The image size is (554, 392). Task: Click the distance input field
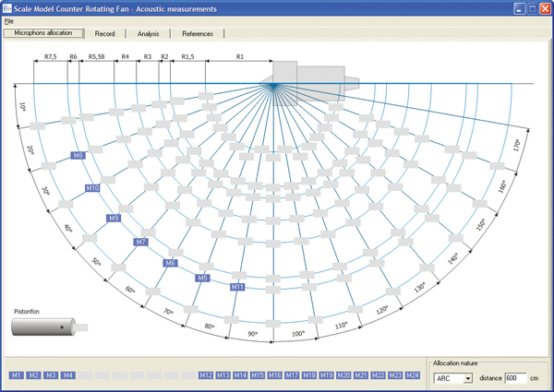coord(514,378)
